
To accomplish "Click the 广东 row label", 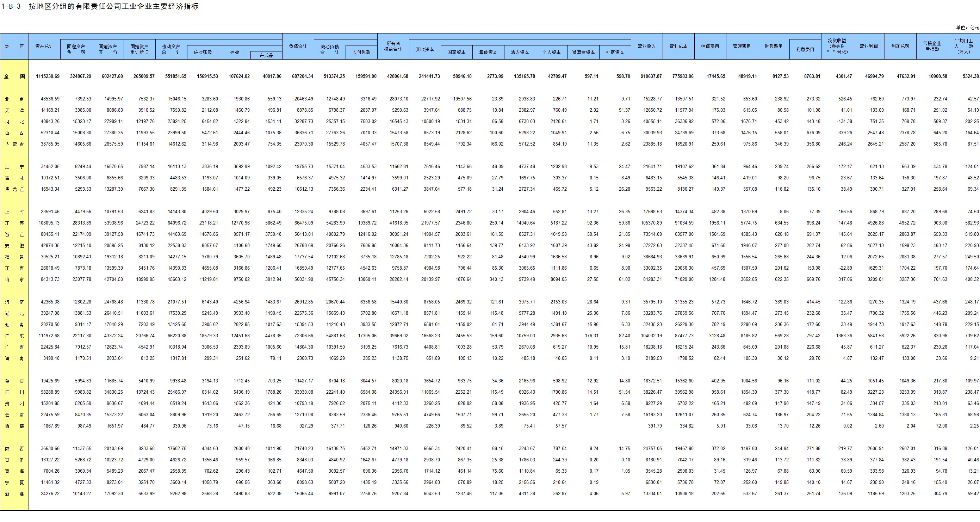I will (x=14, y=336).
